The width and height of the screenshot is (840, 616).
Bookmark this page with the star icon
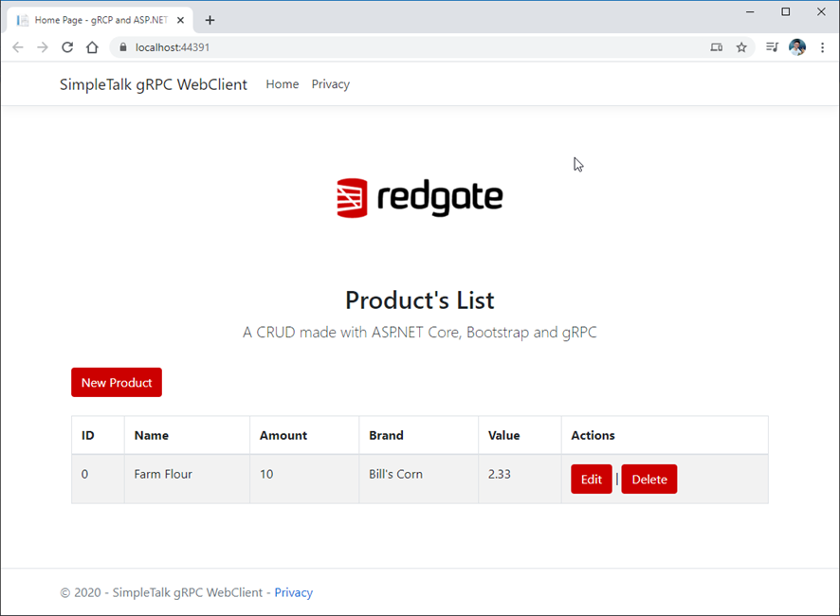click(741, 47)
